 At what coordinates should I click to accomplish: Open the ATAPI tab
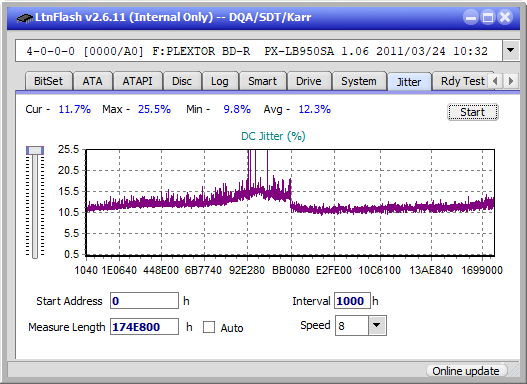[x=137, y=81]
